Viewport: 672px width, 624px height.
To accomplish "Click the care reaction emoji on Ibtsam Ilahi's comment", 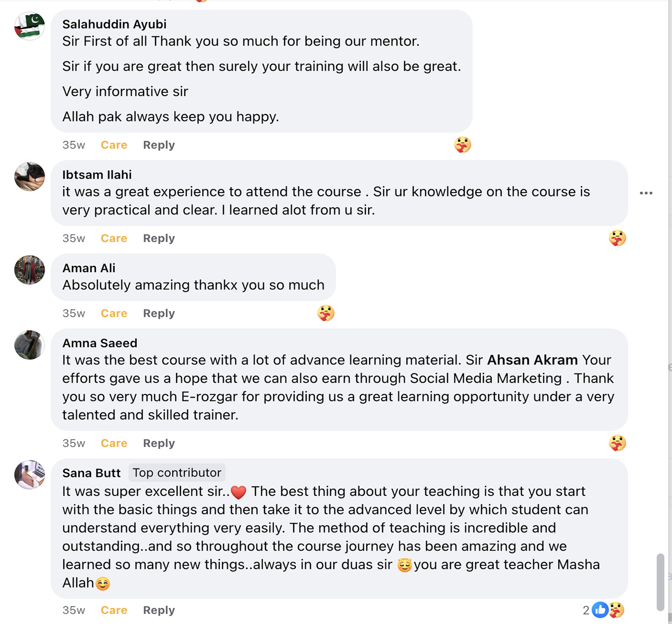I will click(x=617, y=238).
